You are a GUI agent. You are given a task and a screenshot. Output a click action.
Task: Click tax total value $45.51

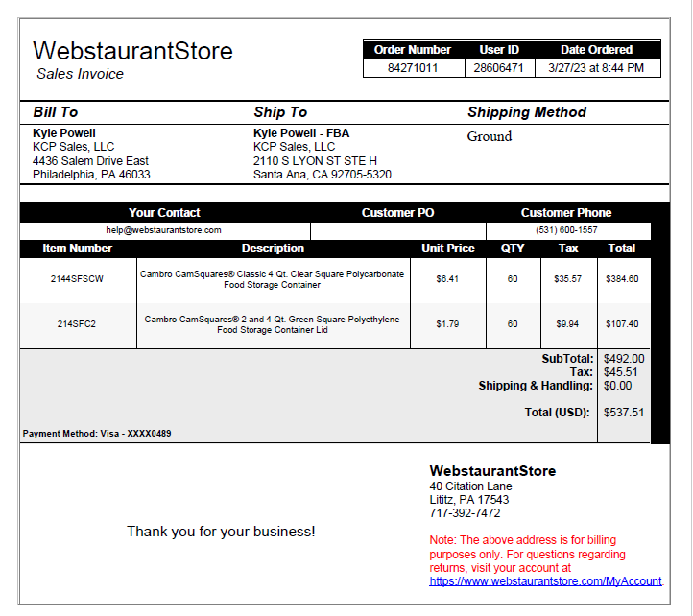[621, 372]
